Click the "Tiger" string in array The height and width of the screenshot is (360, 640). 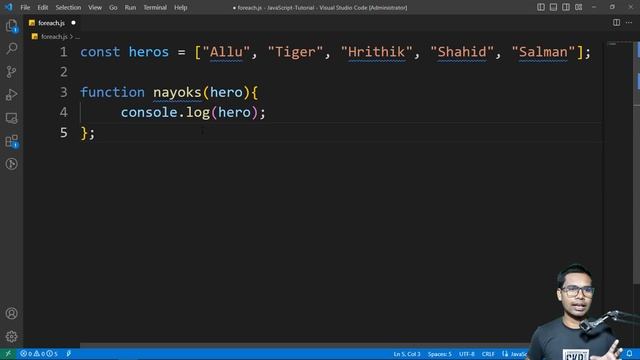295,52
